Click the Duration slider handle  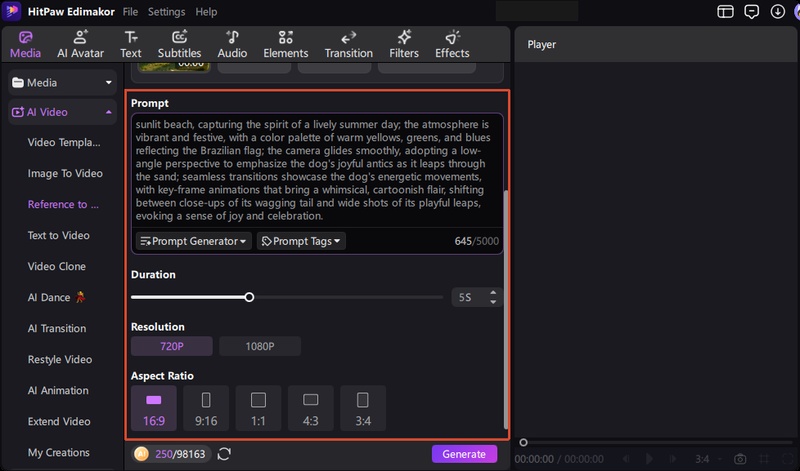click(249, 298)
